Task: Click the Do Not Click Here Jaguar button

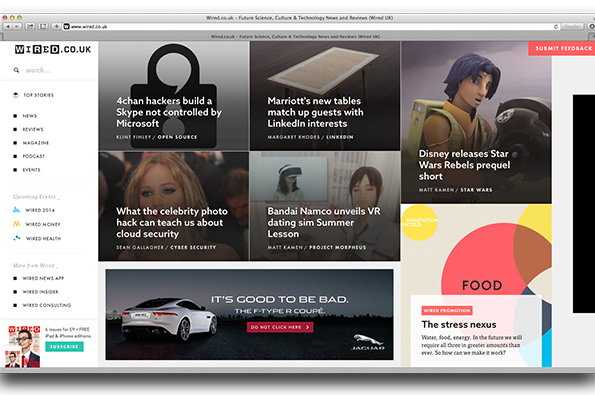Action: pyautogui.click(x=280, y=327)
